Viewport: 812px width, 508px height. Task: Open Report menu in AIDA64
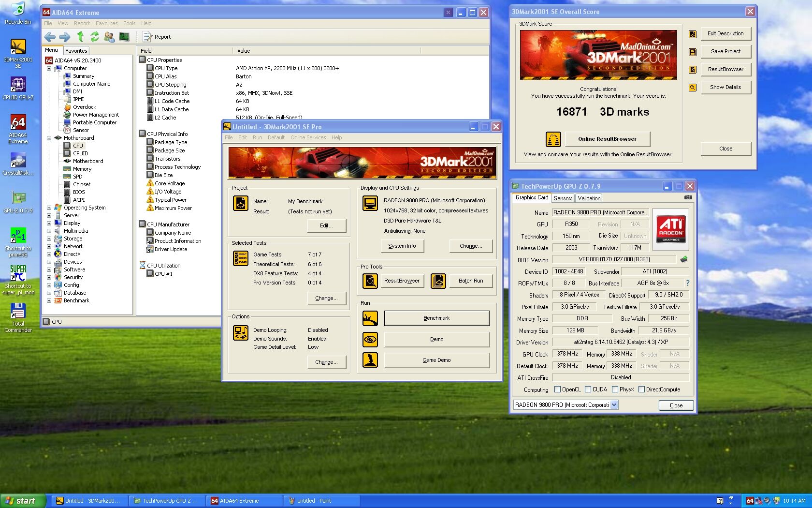coord(82,23)
